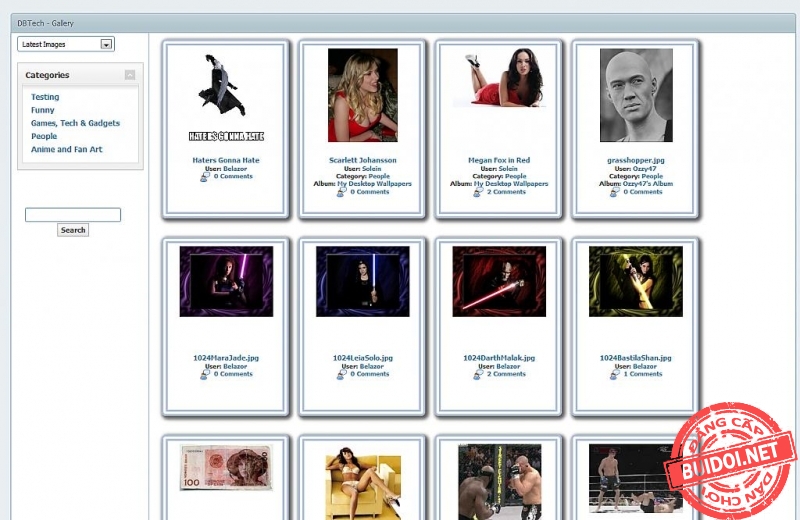Screen dimensions: 800x520
Task: Open the grasshopper.jpg thumbnail image
Action: tap(636, 95)
